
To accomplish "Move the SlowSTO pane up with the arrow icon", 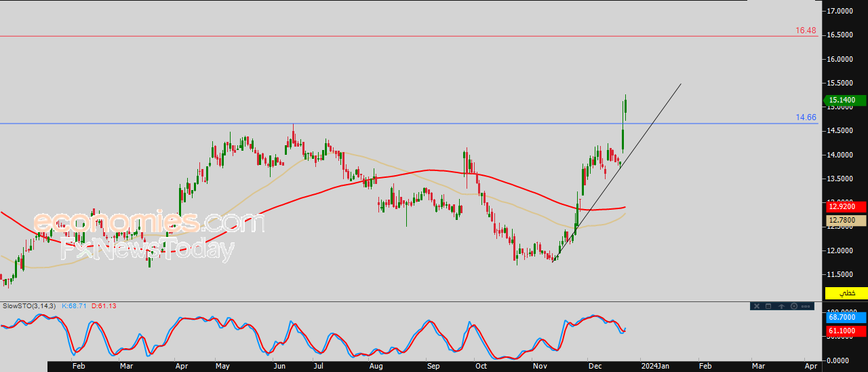I will point(781,306).
